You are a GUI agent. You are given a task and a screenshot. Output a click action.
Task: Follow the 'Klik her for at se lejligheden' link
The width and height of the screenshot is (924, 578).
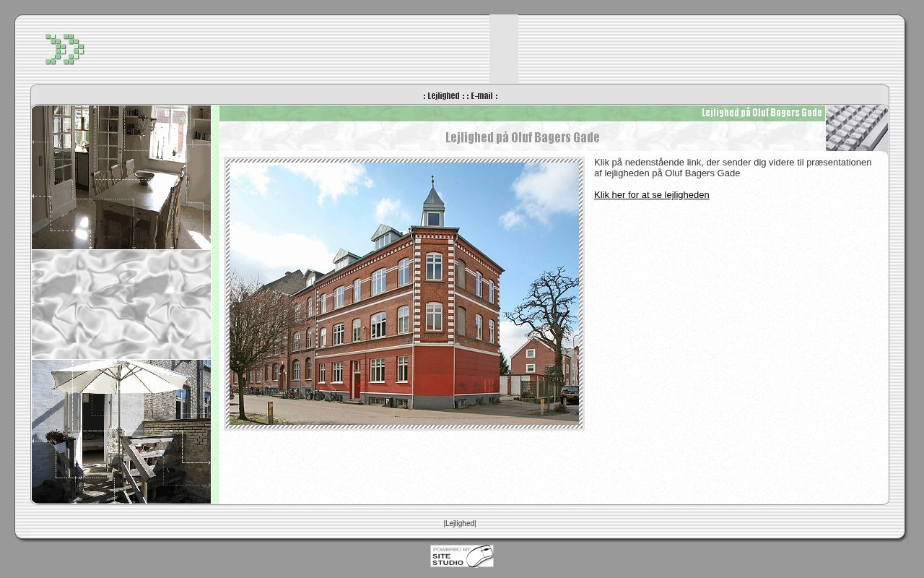point(651,195)
